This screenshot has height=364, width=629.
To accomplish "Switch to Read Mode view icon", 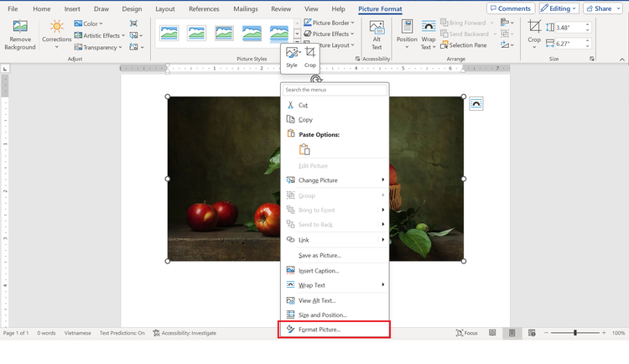I will [x=492, y=333].
